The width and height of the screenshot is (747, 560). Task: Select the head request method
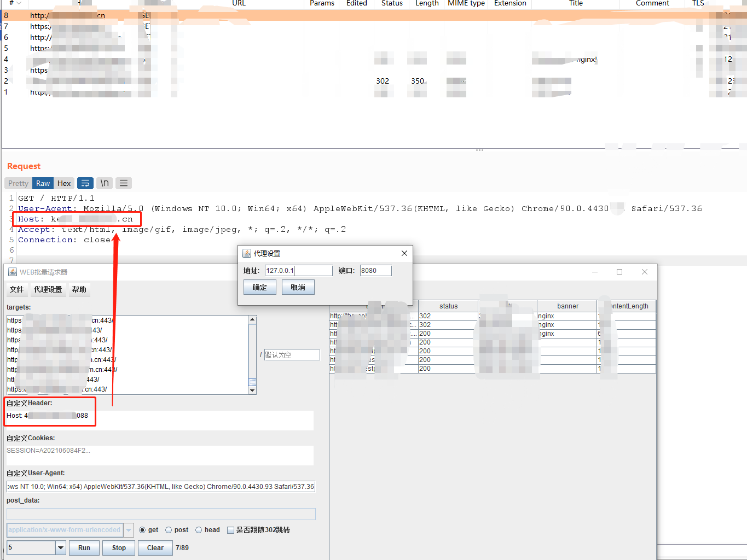click(198, 529)
